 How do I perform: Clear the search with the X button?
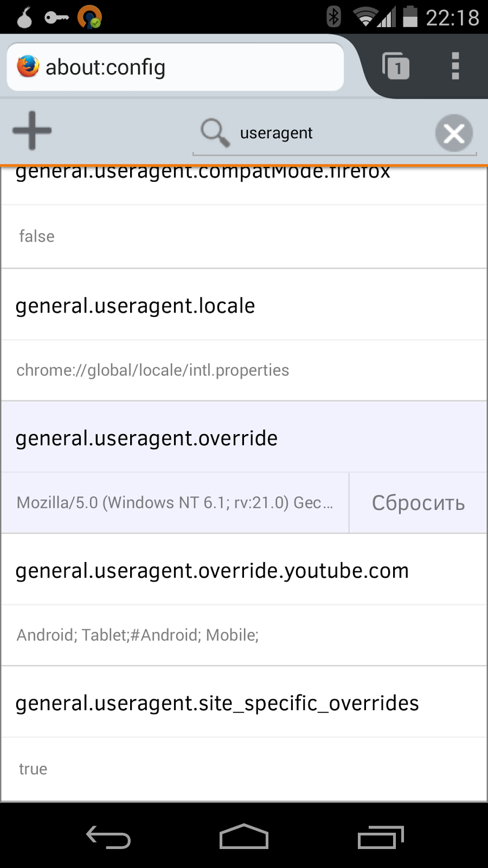(x=454, y=133)
